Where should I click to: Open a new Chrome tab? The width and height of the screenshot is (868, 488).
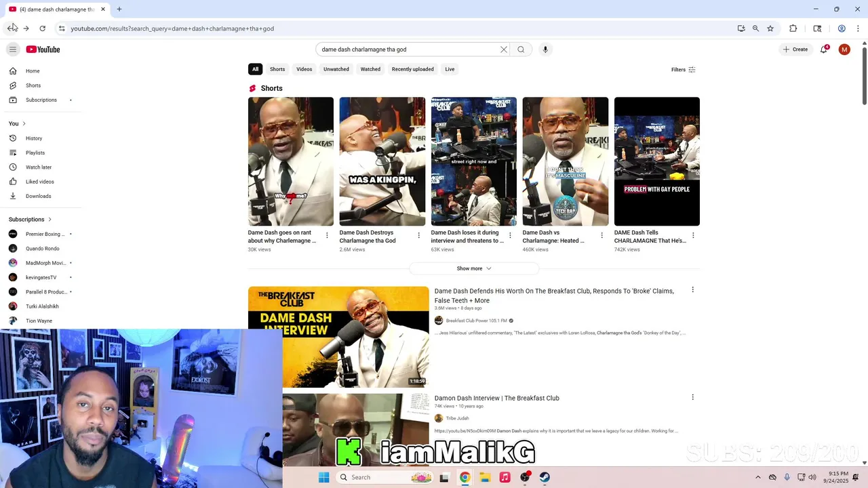click(x=119, y=9)
